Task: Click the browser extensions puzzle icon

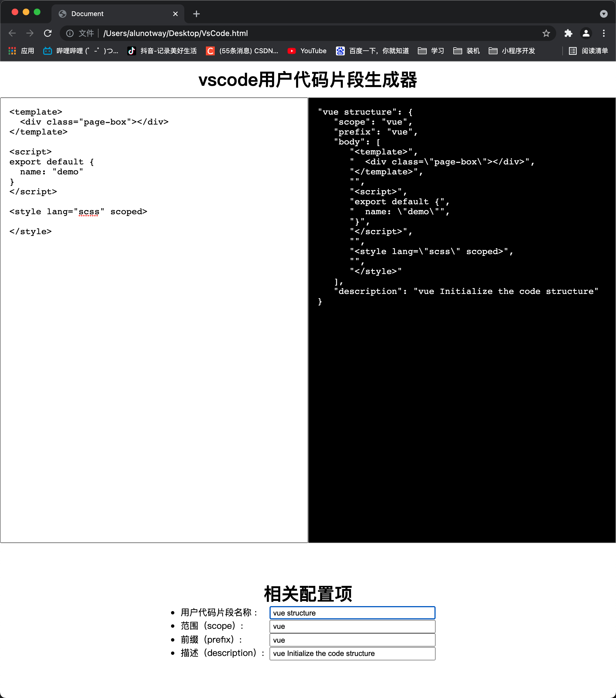Action: point(567,33)
